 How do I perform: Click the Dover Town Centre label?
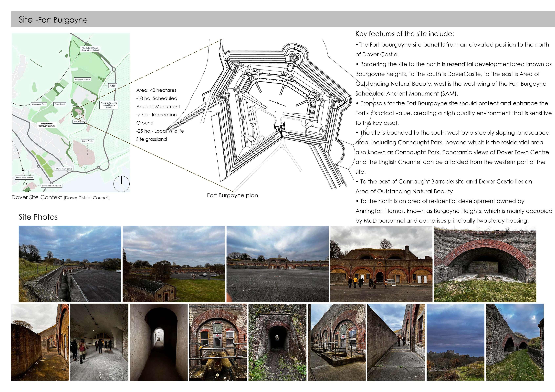(64, 169)
